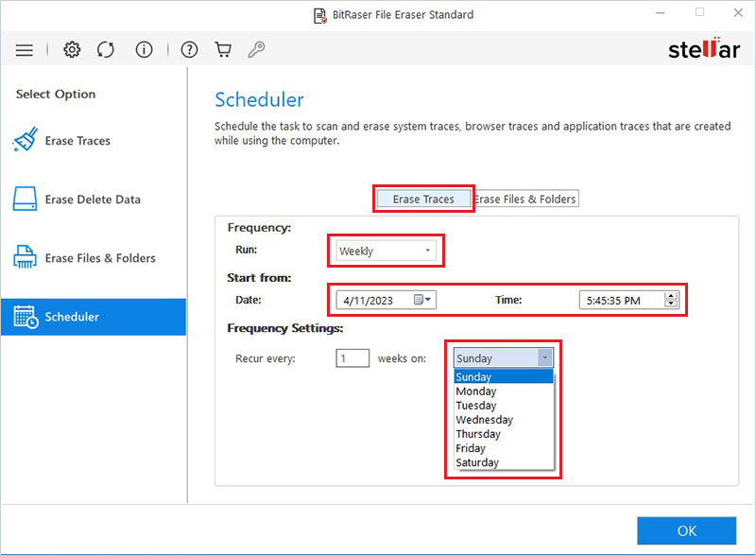Choose Friday from the weekday list
The image size is (756, 556).
tap(504, 448)
